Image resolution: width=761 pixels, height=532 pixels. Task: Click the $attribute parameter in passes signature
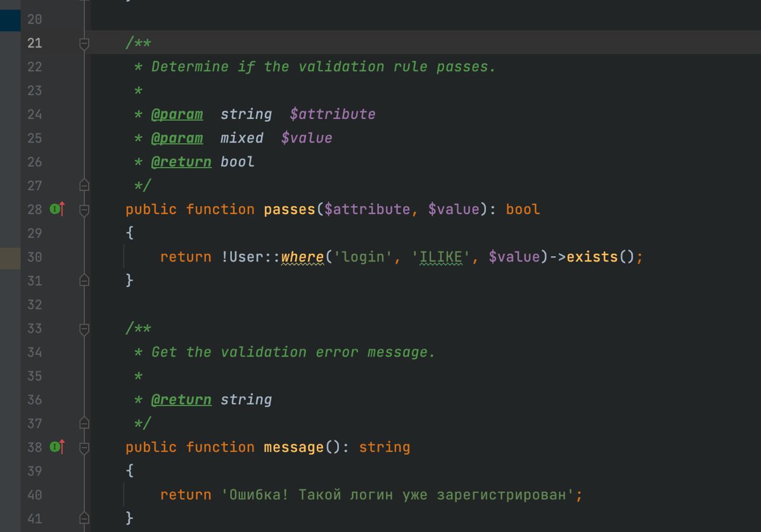click(367, 209)
